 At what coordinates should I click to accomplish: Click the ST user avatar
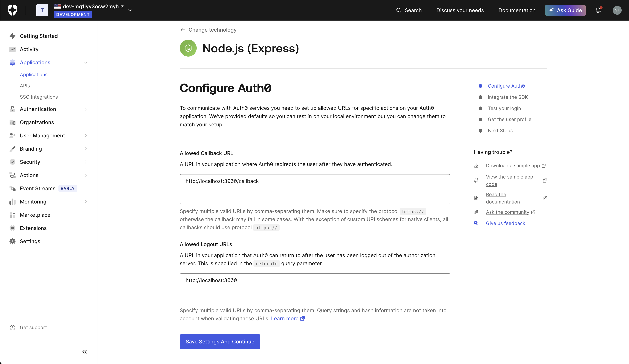617,10
